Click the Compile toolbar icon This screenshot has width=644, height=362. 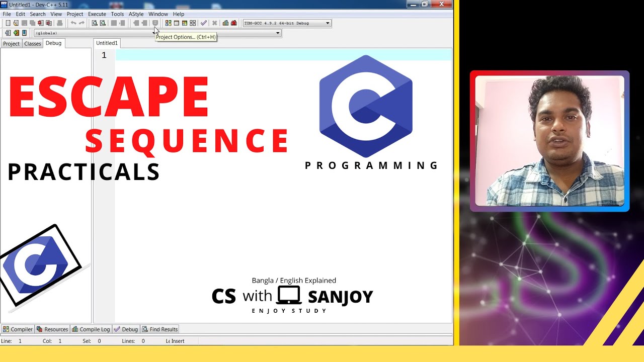168,23
